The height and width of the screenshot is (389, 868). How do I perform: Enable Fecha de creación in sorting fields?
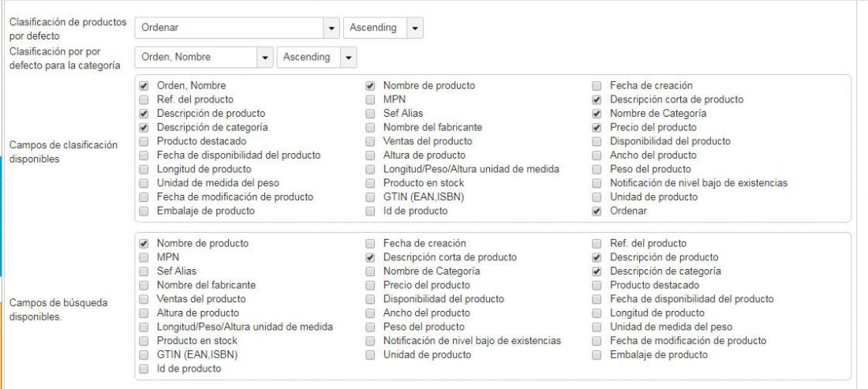[597, 86]
